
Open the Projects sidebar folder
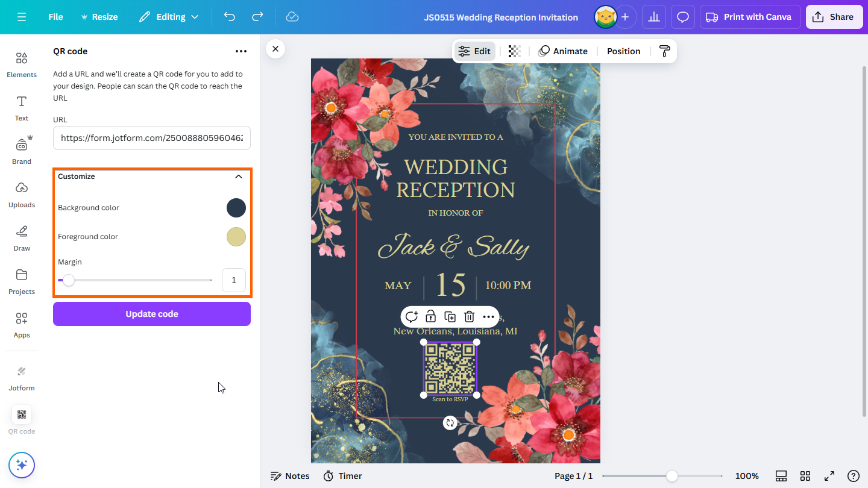click(x=22, y=282)
